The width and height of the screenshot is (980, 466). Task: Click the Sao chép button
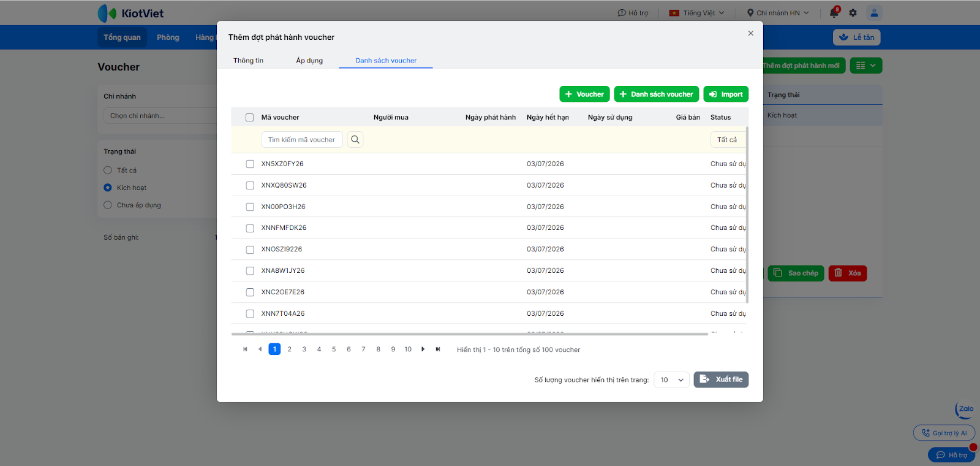tap(796, 273)
